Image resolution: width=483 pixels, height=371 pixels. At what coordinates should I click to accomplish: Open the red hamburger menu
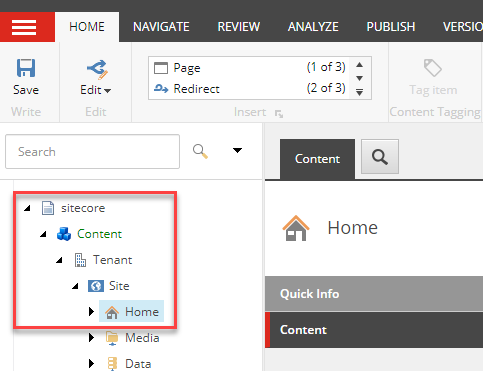[x=24, y=27]
